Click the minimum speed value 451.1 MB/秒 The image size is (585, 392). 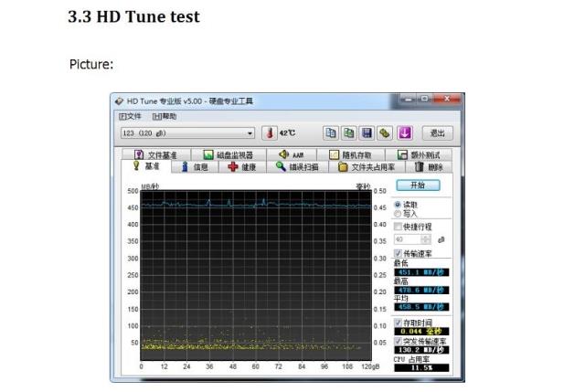point(421,272)
